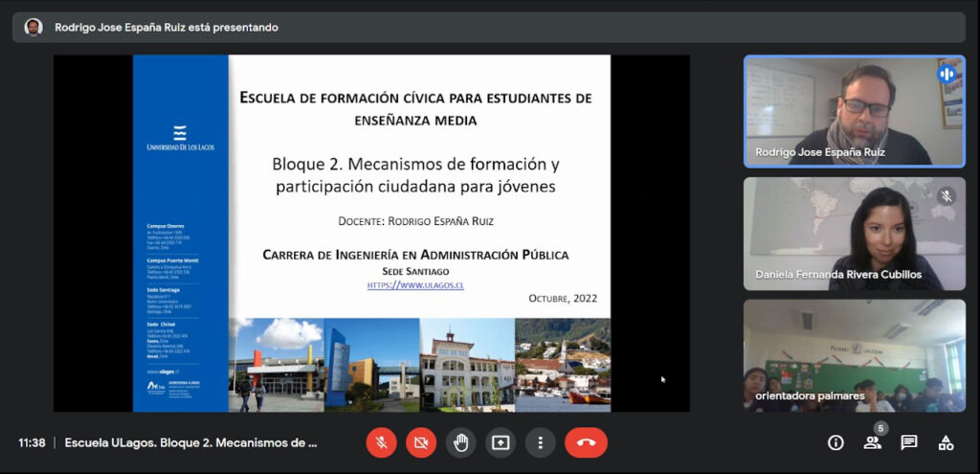Leave the call with red hang-up button
Screen dimensions: 980x474
point(586,442)
